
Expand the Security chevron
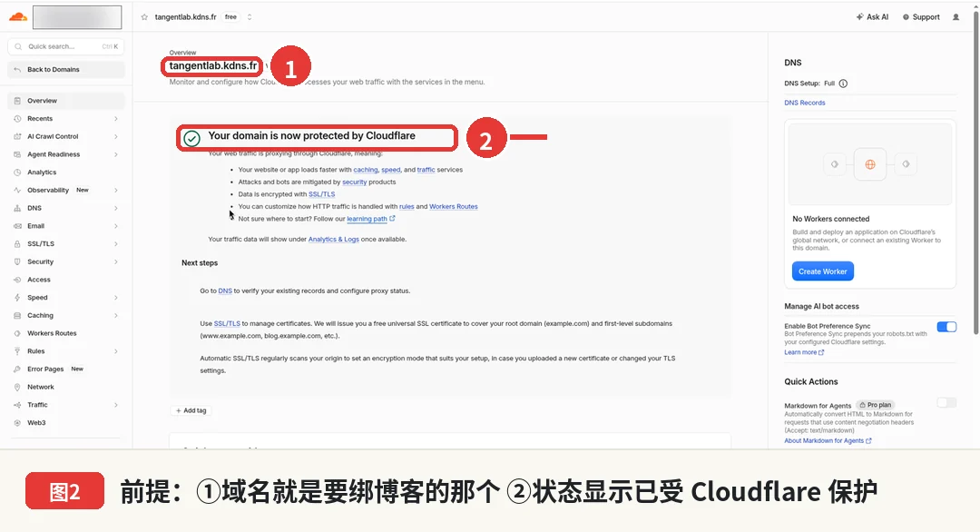pos(116,262)
